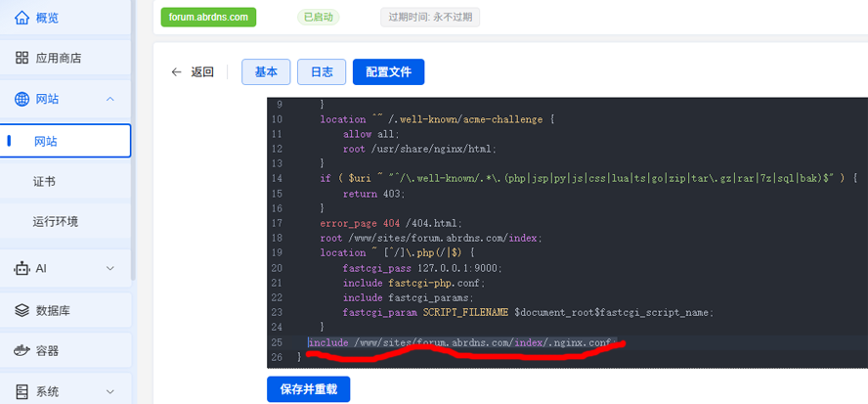Open the App Store grid icon
Screen dimensions: 868x404
tap(22, 58)
